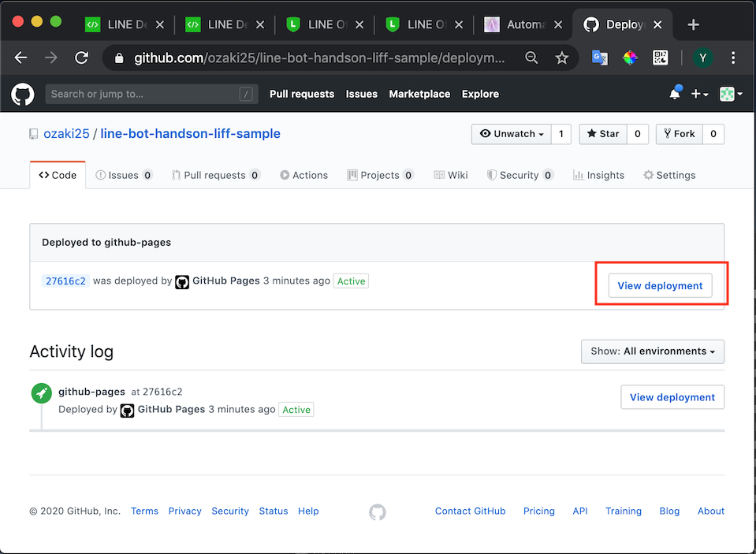Open the user avatar dropdown menu
This screenshot has height=554, width=756.
click(731, 94)
